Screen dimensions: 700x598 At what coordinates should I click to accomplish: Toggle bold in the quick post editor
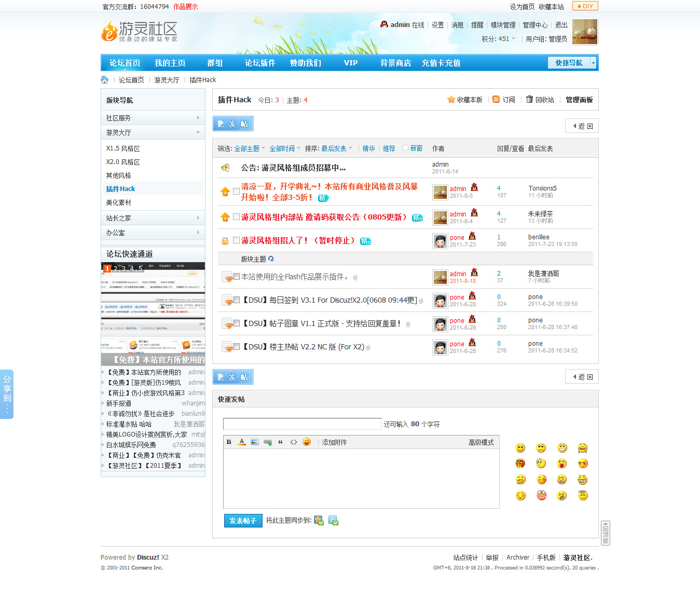(229, 442)
